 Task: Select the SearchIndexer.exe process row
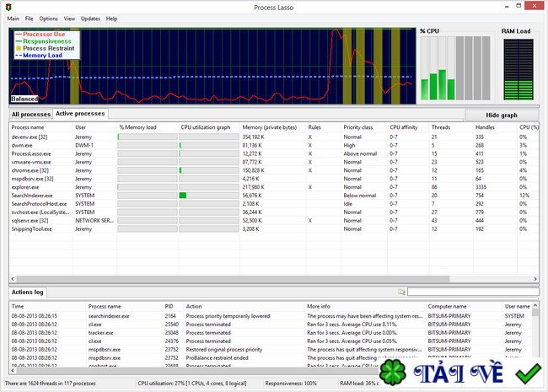33,195
